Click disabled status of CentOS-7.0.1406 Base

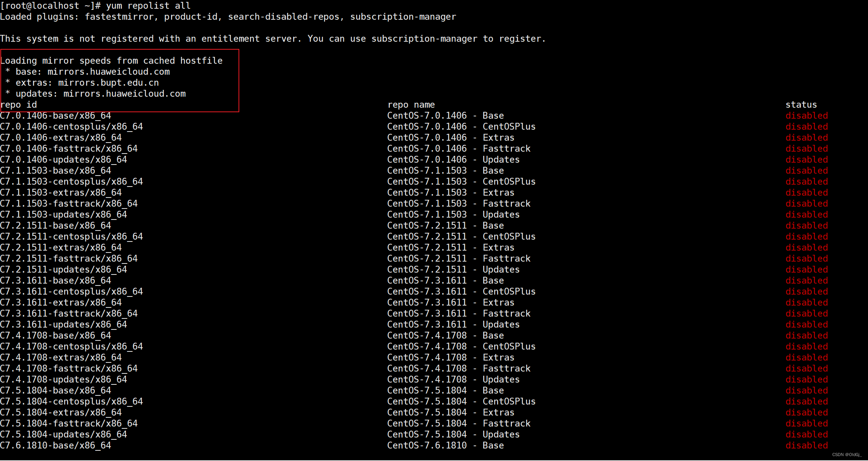tap(807, 116)
